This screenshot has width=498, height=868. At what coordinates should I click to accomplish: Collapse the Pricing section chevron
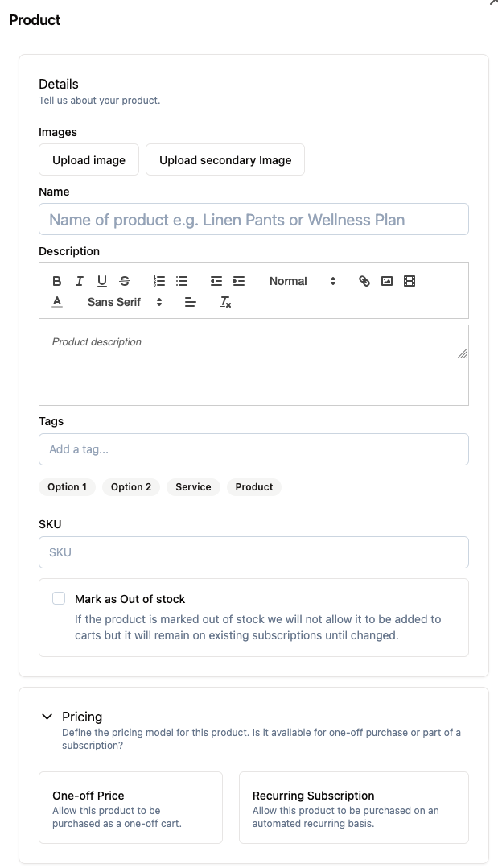pyautogui.click(x=47, y=716)
